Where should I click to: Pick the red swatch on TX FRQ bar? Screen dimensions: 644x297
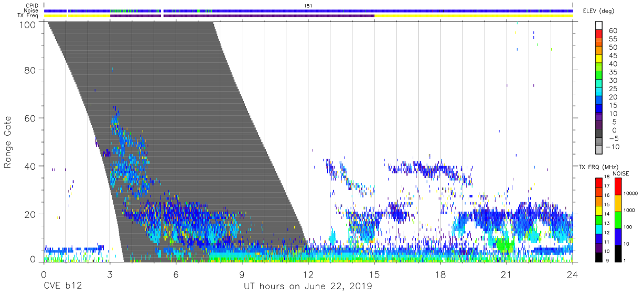coord(599,182)
